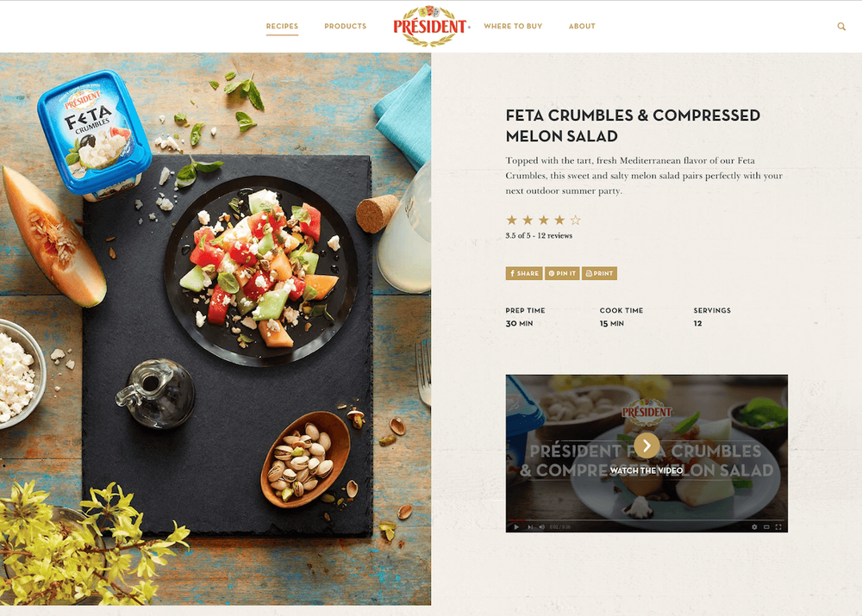
Task: Open the About page
Action: tap(582, 27)
